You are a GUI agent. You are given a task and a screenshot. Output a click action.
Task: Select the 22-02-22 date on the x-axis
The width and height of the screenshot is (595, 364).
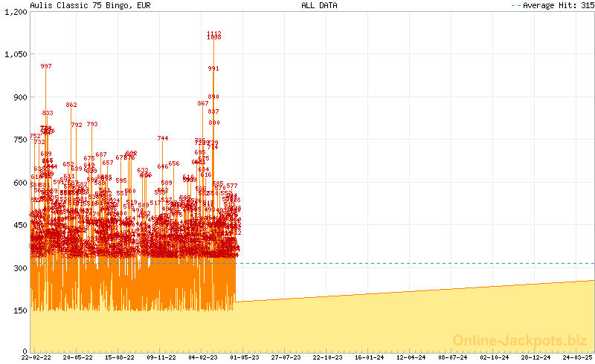tap(36, 357)
